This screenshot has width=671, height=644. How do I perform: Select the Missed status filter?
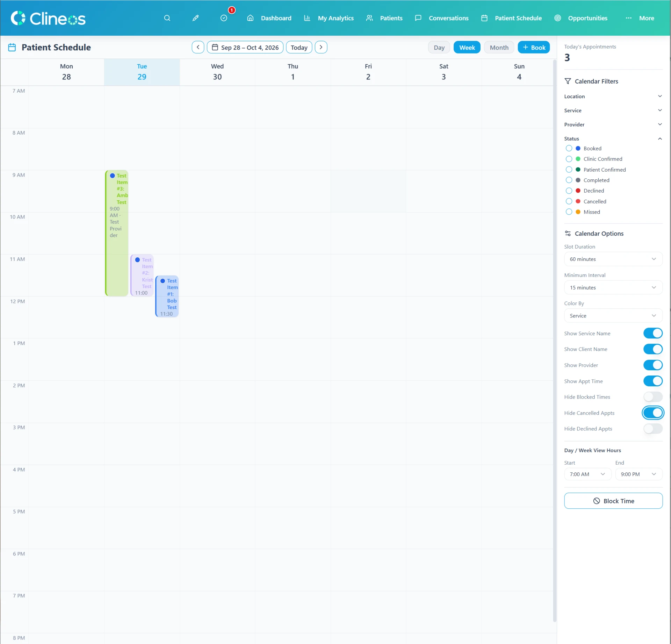tap(569, 212)
